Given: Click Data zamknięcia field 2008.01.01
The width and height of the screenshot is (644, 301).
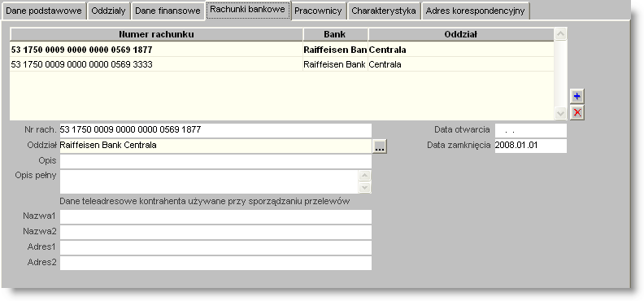Looking at the screenshot, I should tap(531, 146).
